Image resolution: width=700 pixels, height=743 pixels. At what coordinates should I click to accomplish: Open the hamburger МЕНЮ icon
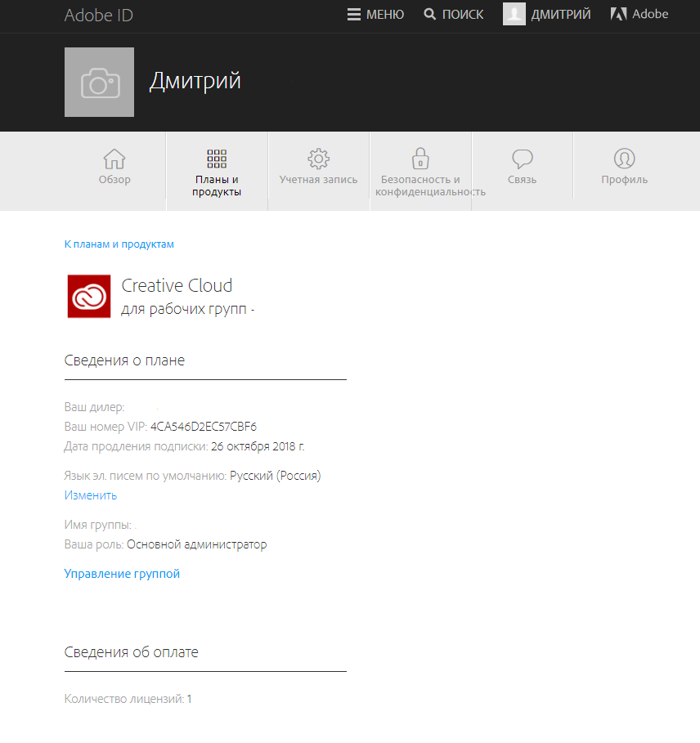353,15
